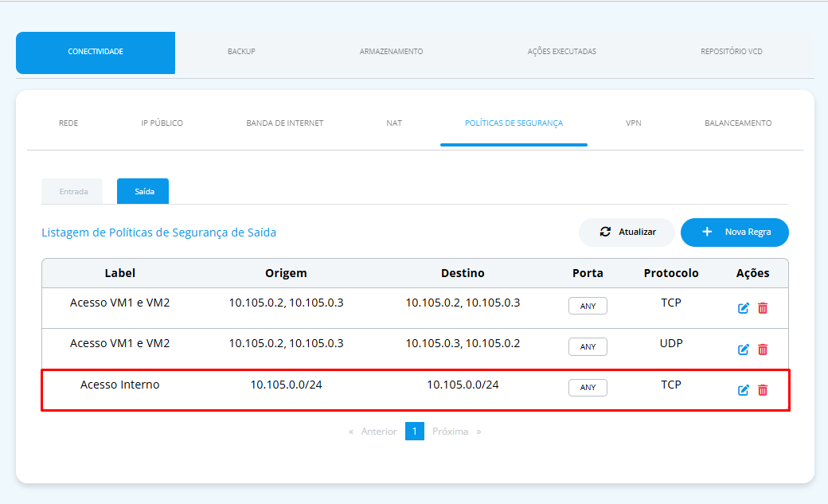Click the Atualizar refresh button
The image size is (828, 504).
point(627,232)
